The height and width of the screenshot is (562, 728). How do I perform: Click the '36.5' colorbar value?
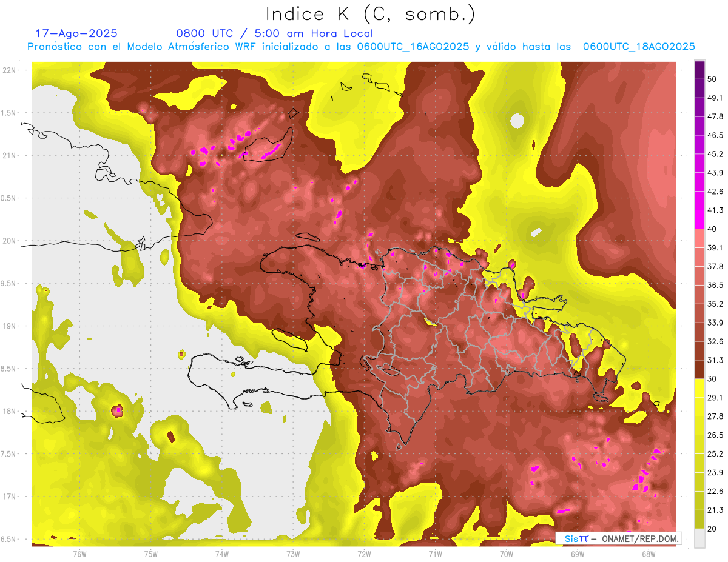(715, 285)
